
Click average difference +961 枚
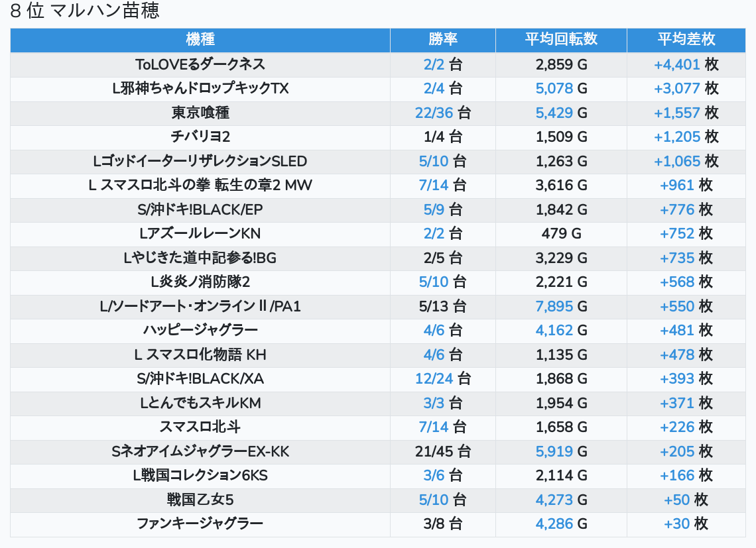point(686,185)
